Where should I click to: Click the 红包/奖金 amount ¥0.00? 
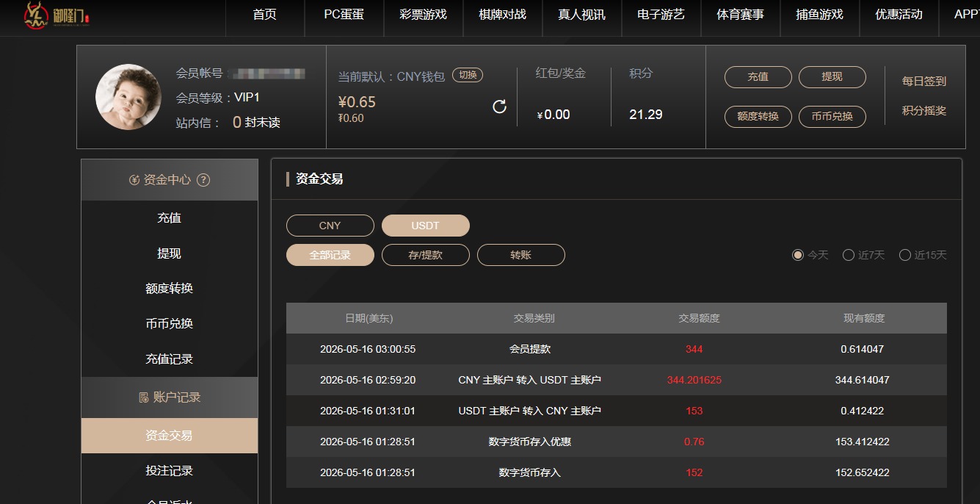553,115
